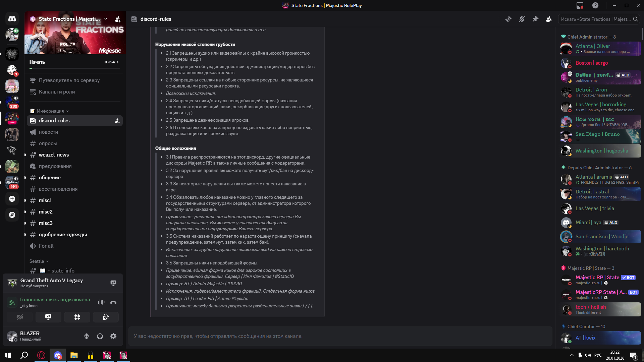Open Каналы и роли
This screenshot has width=644, height=362.
(x=74, y=92)
